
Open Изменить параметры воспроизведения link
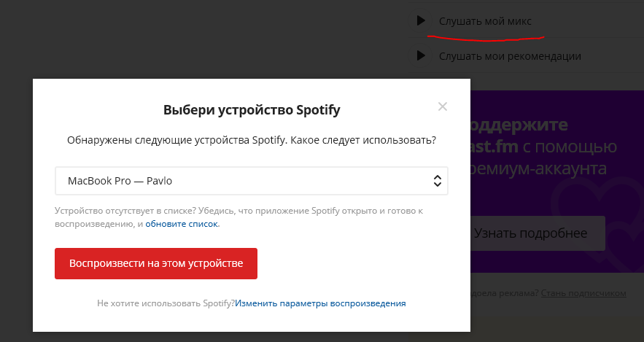click(320, 303)
